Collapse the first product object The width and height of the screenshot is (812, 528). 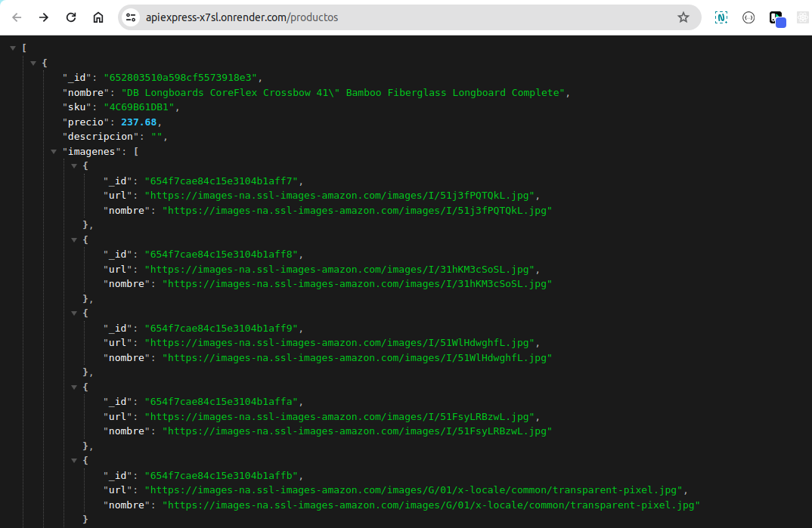(x=33, y=63)
